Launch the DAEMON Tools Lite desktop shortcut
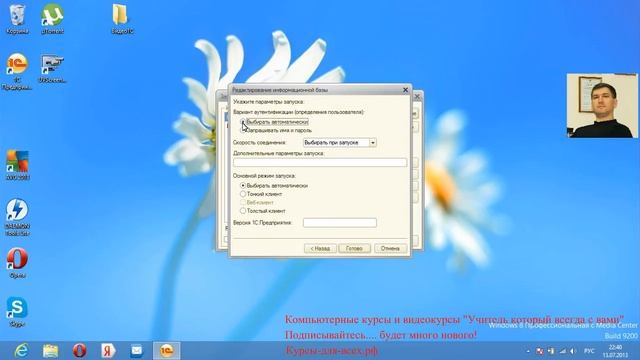 17,217
